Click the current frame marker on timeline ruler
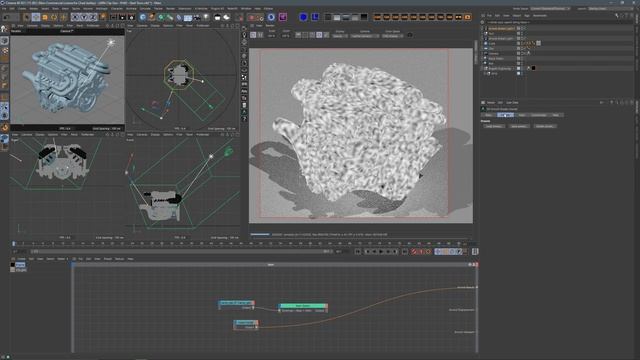This screenshot has height=360, width=640. tap(13, 244)
